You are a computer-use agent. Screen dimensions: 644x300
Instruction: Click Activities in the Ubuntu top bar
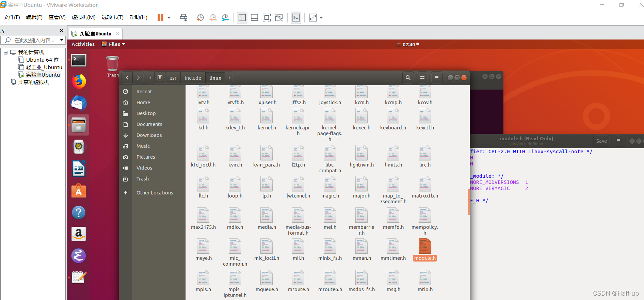pyautogui.click(x=83, y=44)
